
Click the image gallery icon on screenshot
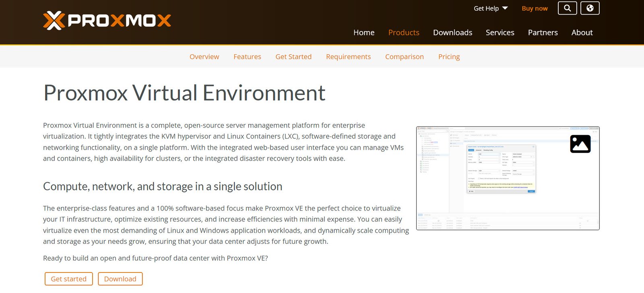(580, 144)
